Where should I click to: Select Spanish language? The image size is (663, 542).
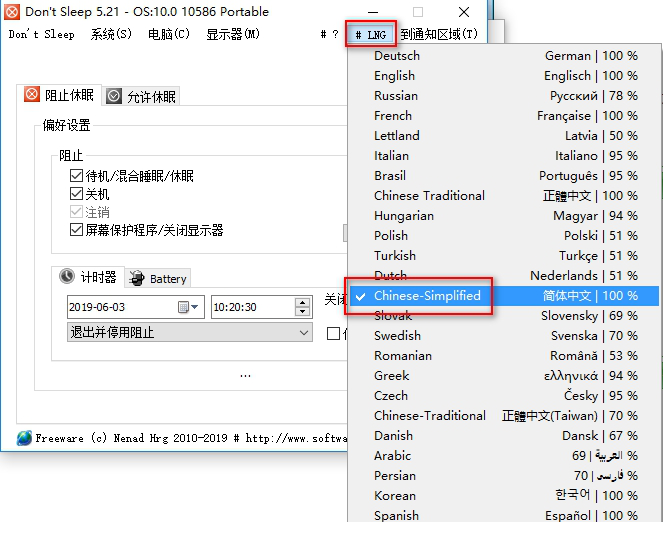(x=506, y=515)
